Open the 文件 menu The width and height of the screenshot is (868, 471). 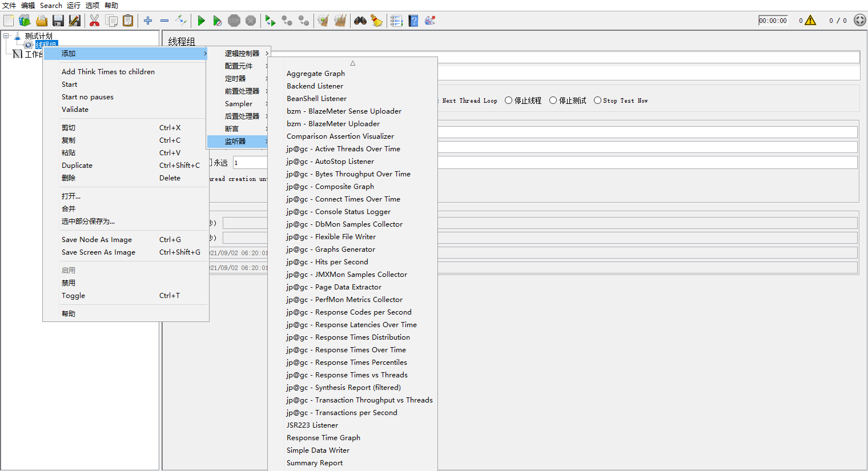pos(9,5)
